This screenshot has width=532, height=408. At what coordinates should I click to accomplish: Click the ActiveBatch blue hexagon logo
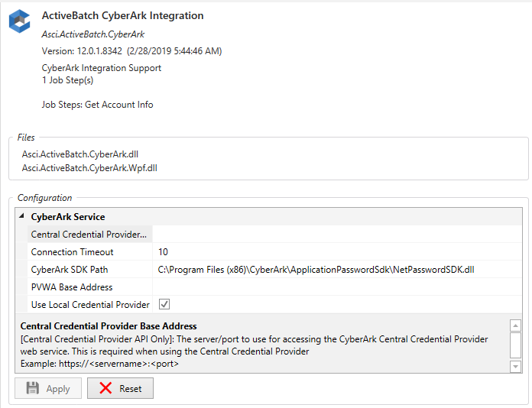click(19, 21)
